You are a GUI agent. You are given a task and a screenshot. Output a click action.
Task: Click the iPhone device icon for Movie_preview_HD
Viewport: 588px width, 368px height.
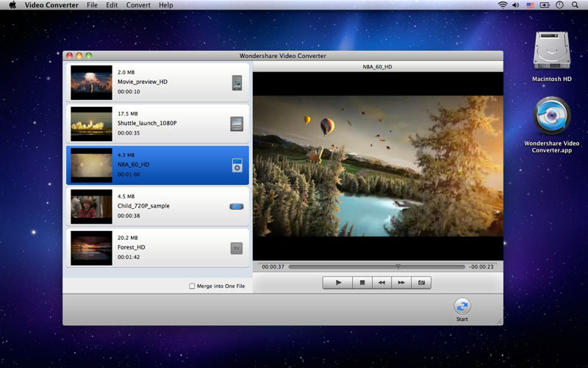[237, 83]
